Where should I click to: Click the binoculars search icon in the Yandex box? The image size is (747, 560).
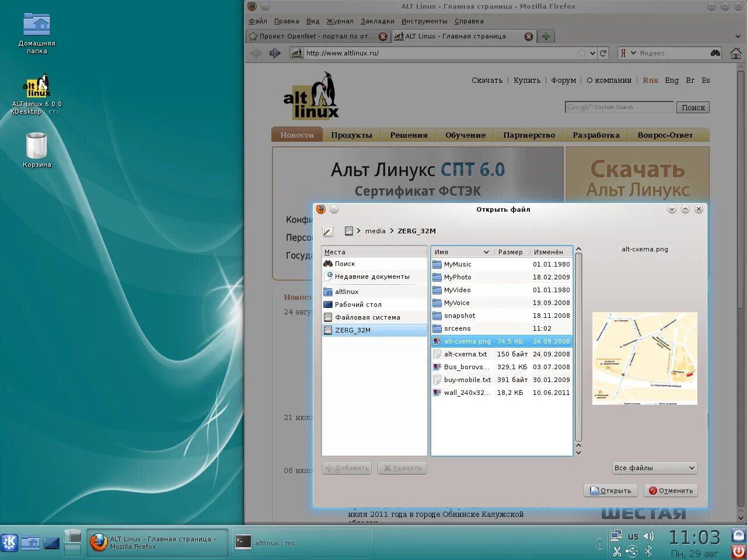coord(715,53)
